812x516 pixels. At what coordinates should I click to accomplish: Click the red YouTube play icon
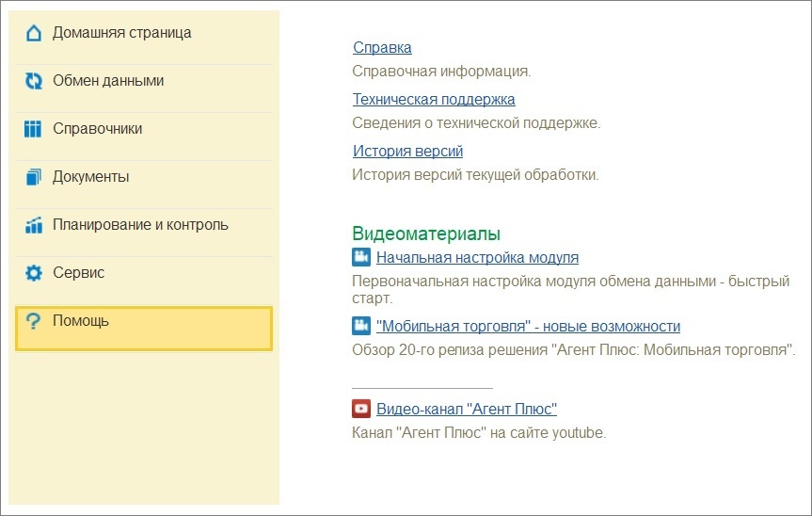click(x=361, y=409)
